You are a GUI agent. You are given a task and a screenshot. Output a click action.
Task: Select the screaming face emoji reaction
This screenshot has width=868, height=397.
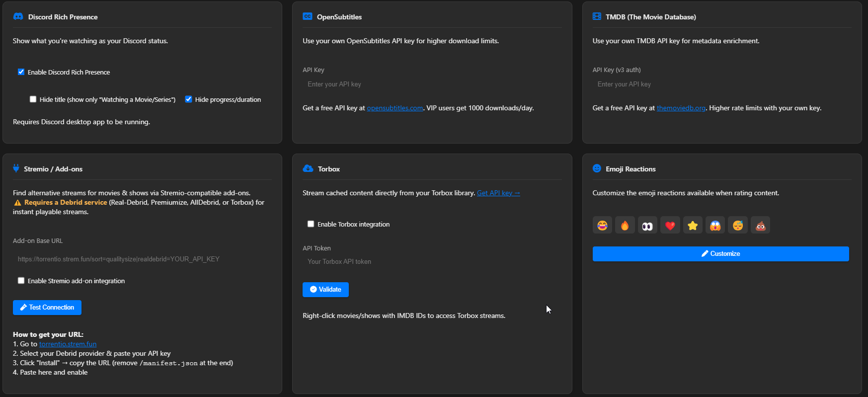(x=715, y=225)
